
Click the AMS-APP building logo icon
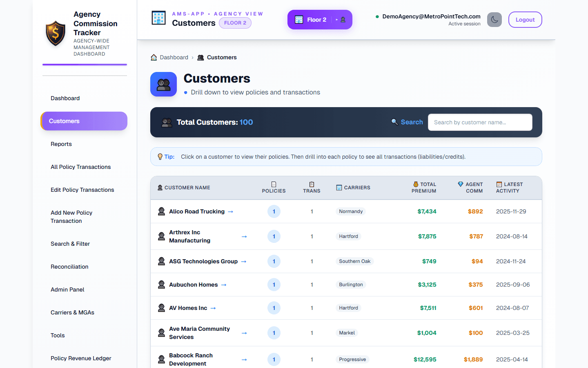coord(158,18)
